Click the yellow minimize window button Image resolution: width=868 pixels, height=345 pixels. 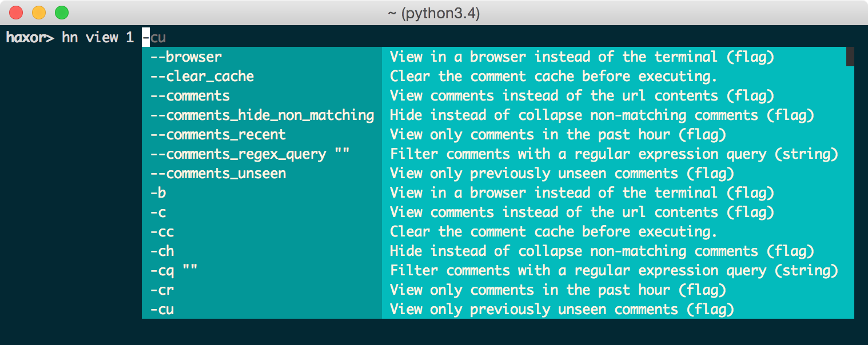39,12
